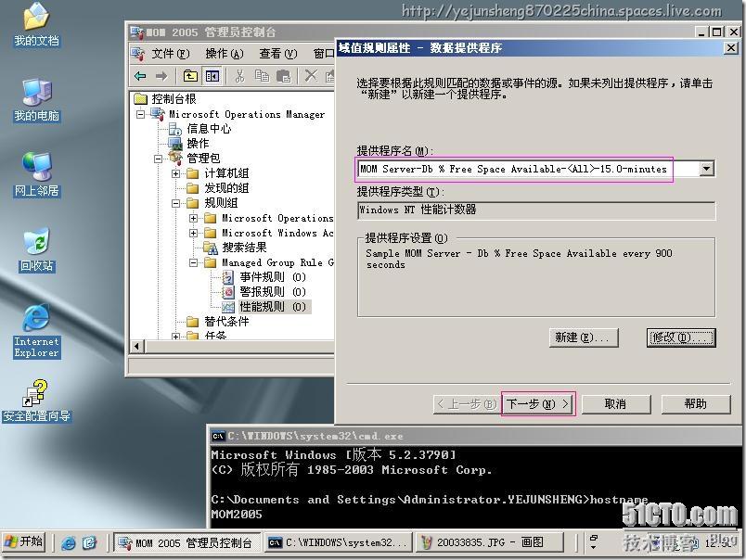This screenshot has width=746, height=560.
Task: Collapse Managed Group Rule node
Action: (193, 262)
